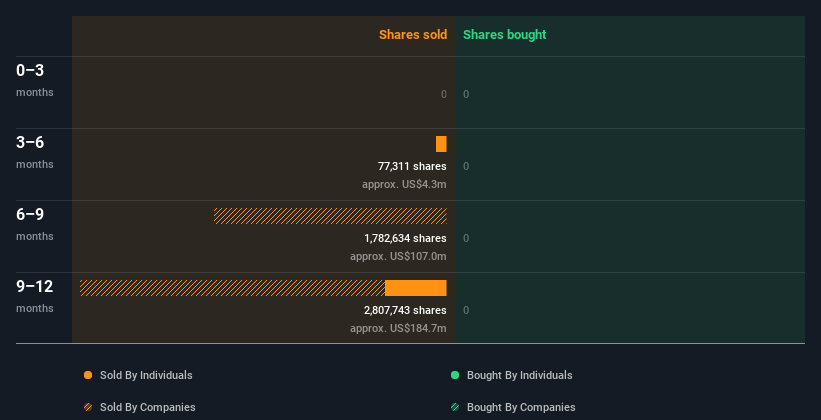Click the hatched bar in 6–9 months row

pyautogui.click(x=330, y=216)
